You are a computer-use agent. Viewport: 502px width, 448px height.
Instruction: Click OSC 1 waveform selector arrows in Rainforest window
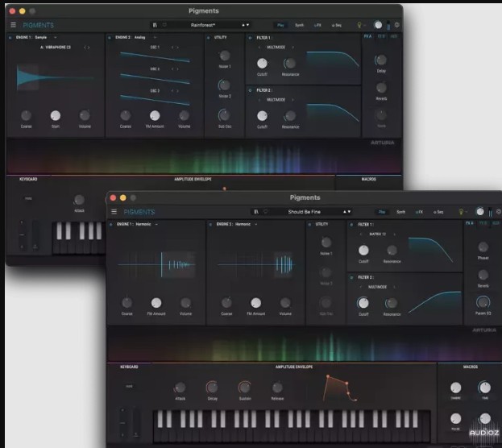(x=175, y=48)
